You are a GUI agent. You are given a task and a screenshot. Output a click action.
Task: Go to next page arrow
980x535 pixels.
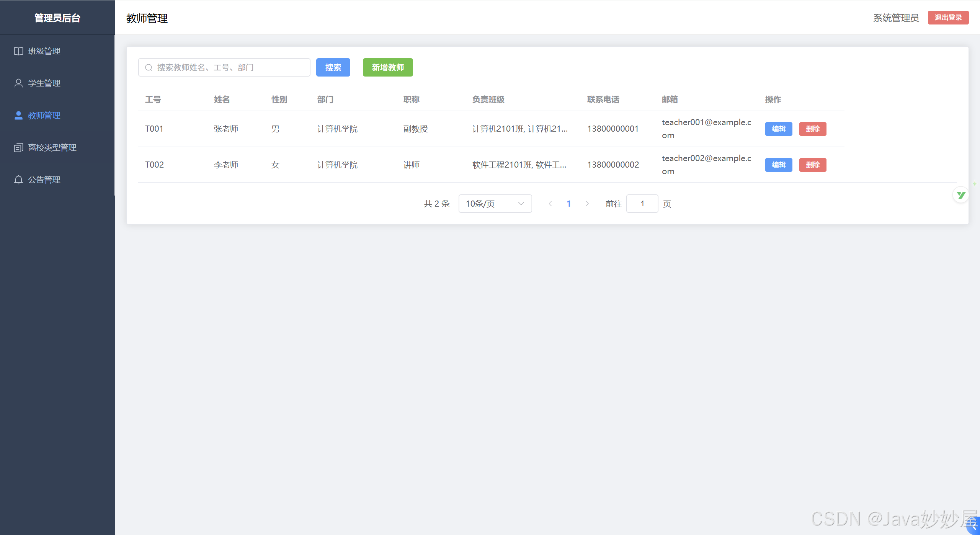pos(587,204)
